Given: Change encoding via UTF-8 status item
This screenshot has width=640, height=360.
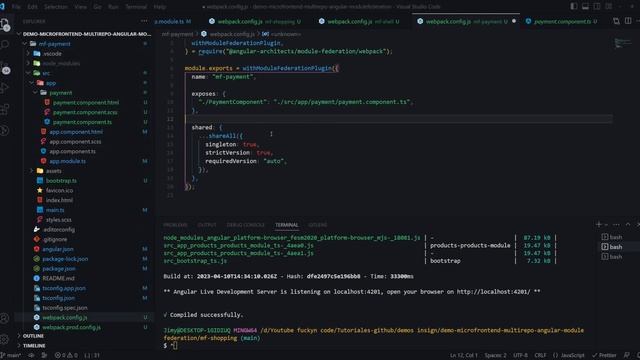Looking at the screenshot, I should [x=520, y=356].
